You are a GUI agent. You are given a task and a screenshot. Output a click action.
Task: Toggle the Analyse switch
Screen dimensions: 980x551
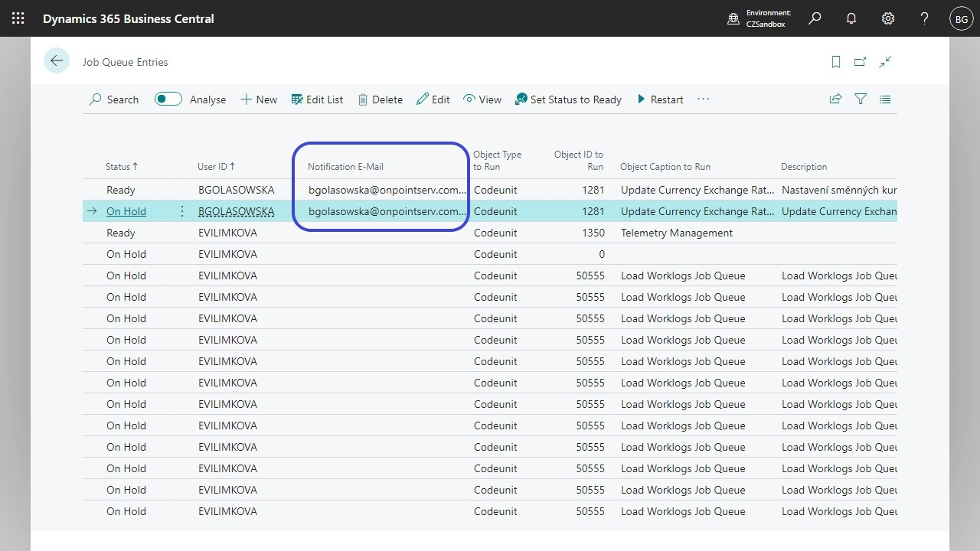click(168, 99)
